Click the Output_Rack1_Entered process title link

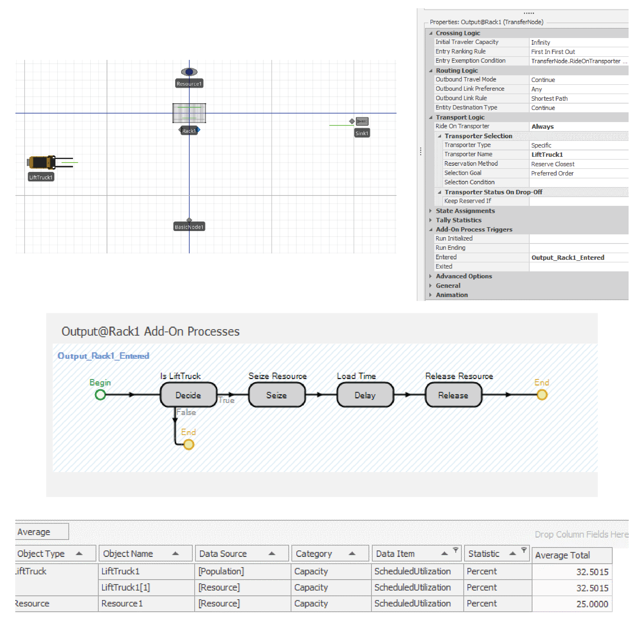click(x=103, y=356)
